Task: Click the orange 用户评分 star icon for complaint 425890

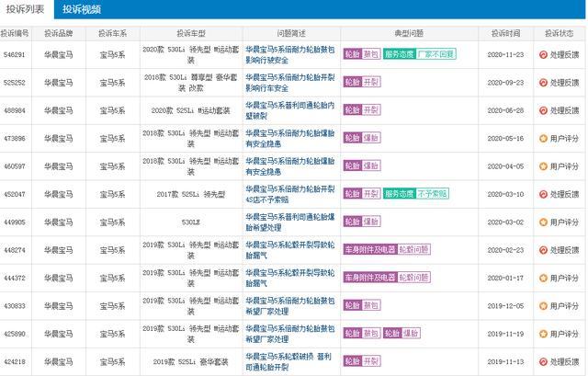Action: (543, 334)
